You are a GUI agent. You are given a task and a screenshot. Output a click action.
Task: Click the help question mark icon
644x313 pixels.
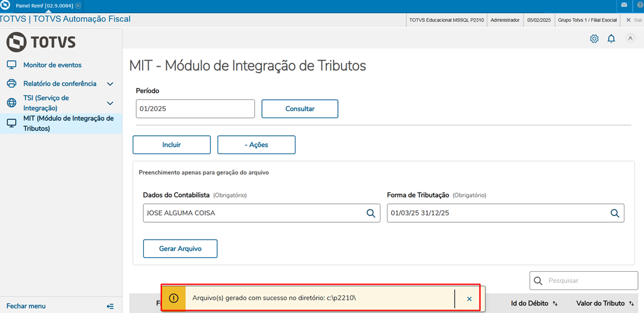(640, 5)
